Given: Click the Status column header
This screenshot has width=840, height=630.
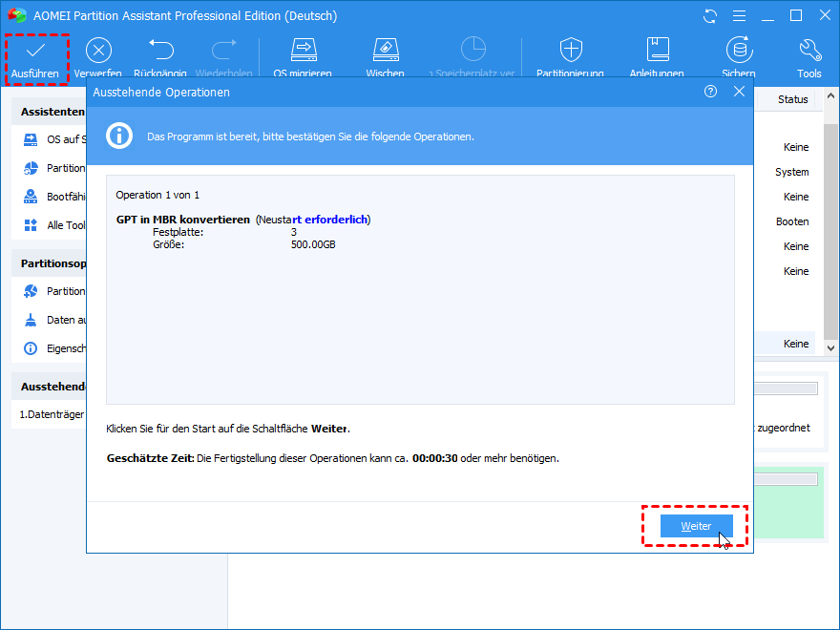Looking at the screenshot, I should pyautogui.click(x=793, y=99).
